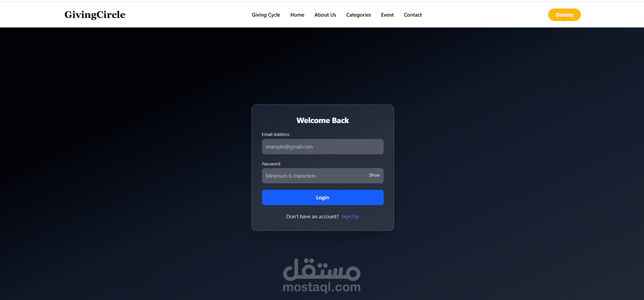Click the GivingCircle logo
644x300 pixels.
click(95, 15)
